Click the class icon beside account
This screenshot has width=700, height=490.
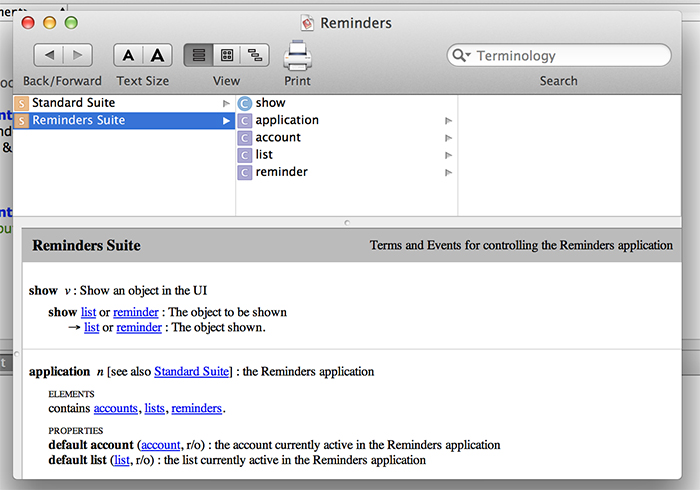click(245, 138)
